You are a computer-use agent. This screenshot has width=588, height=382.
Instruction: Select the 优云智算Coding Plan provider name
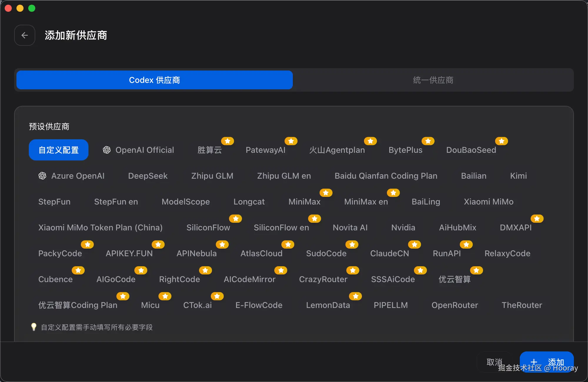coord(78,305)
